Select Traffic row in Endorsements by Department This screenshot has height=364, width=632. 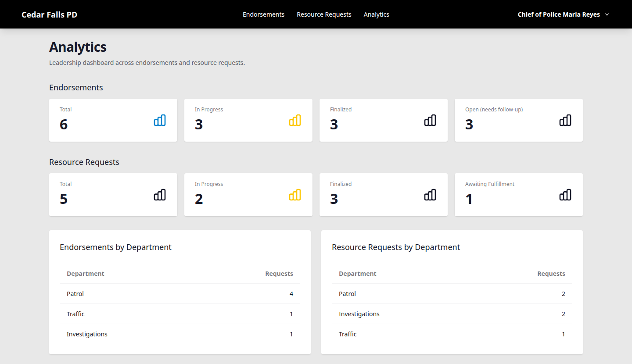180,314
